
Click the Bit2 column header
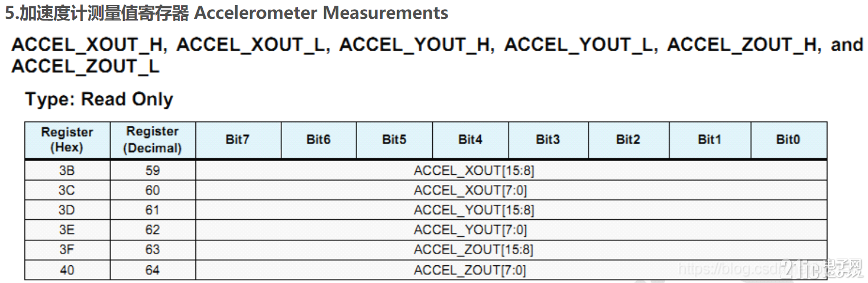[x=628, y=140]
